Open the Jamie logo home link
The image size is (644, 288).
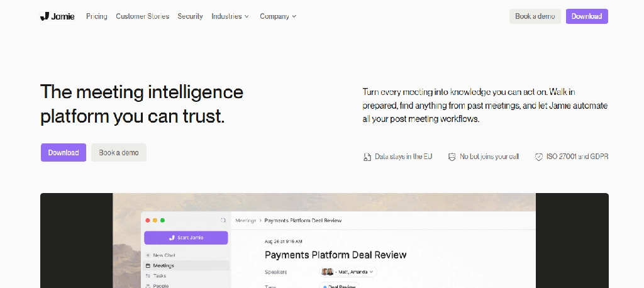[x=57, y=16]
